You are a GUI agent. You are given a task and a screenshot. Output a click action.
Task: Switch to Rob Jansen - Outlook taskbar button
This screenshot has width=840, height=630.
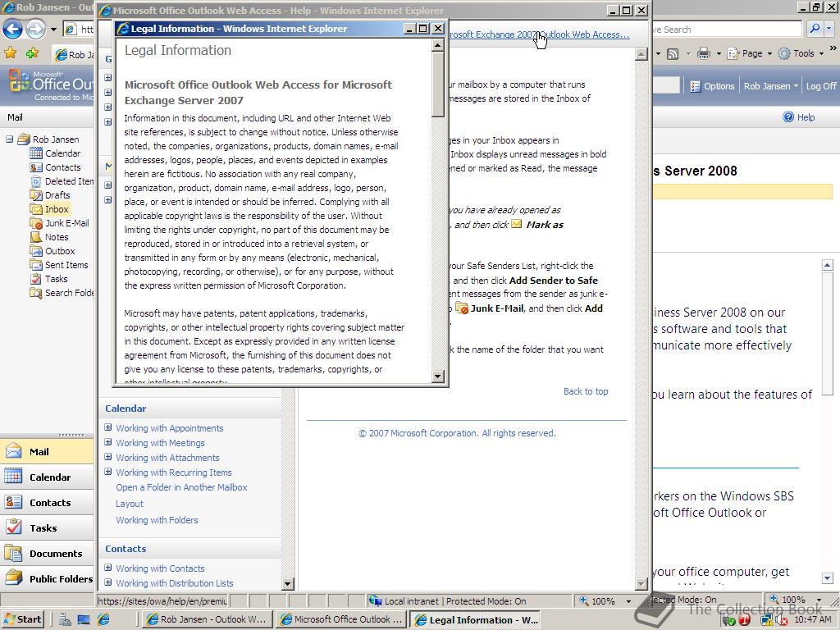(x=206, y=619)
